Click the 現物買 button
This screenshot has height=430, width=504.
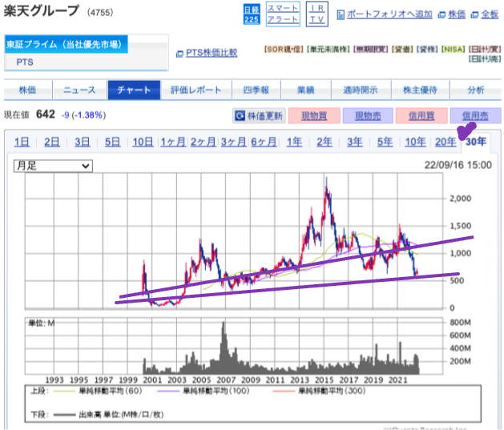(x=314, y=115)
